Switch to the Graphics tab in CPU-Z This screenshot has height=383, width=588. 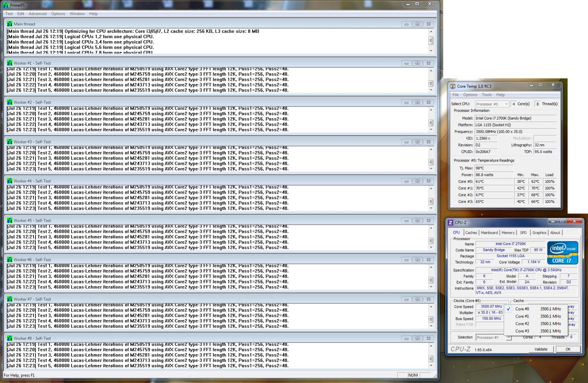539,233
